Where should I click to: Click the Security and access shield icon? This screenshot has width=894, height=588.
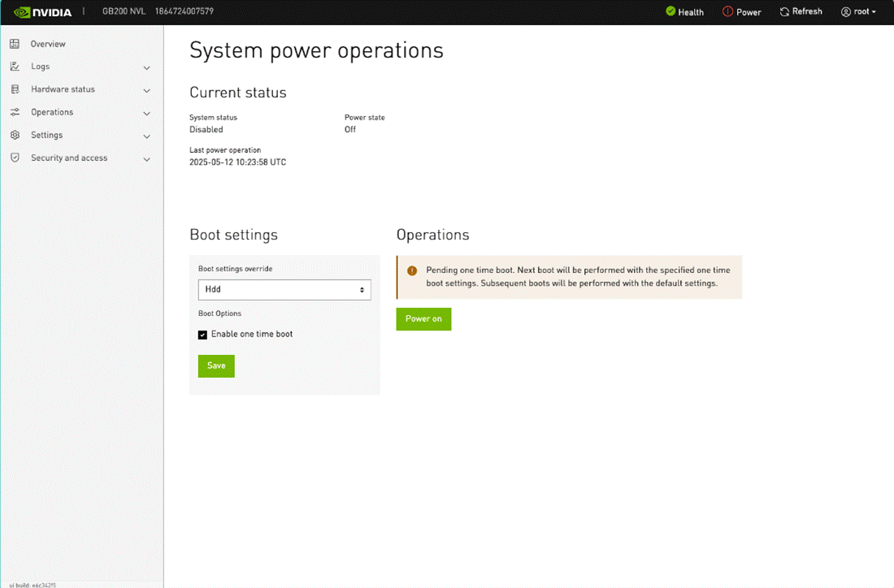tap(15, 158)
